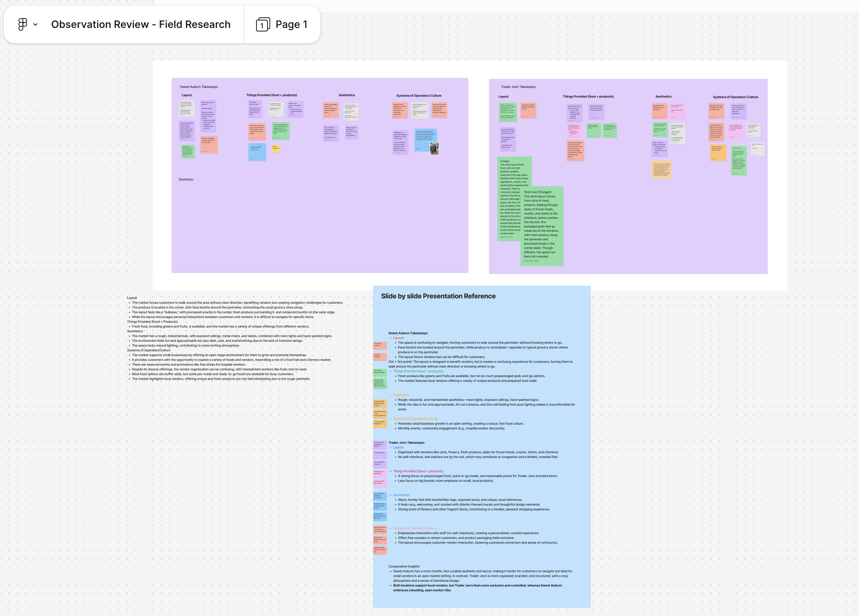This screenshot has width=859, height=616.
Task: Click 'Things Provided (food + products)' heading in Trader Joe's
Action: [588, 96]
